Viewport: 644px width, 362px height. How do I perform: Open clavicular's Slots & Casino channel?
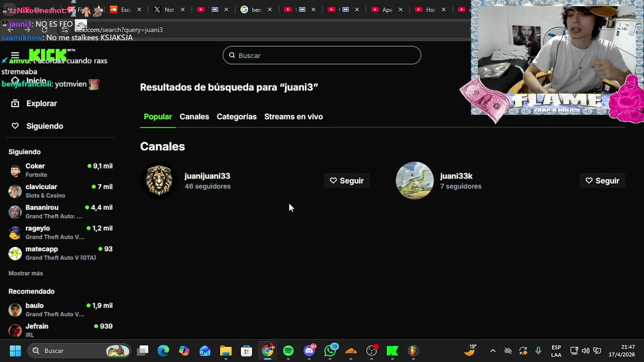tap(60, 191)
